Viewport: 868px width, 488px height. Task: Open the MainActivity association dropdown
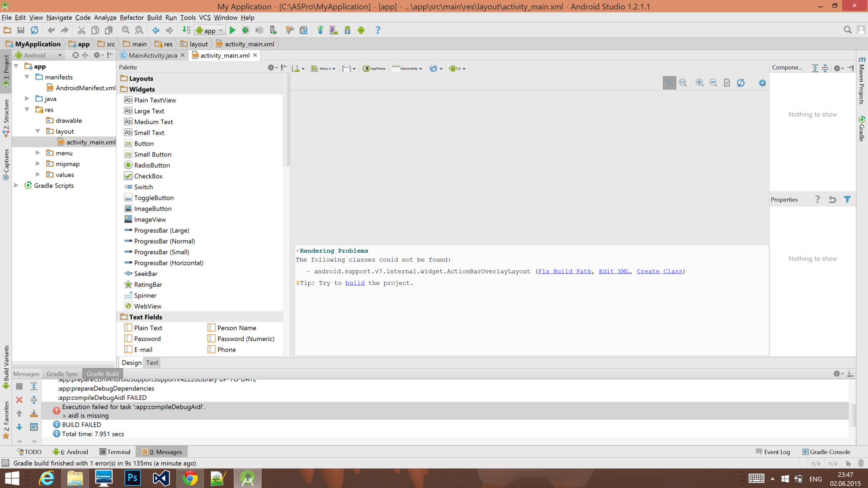pos(407,69)
